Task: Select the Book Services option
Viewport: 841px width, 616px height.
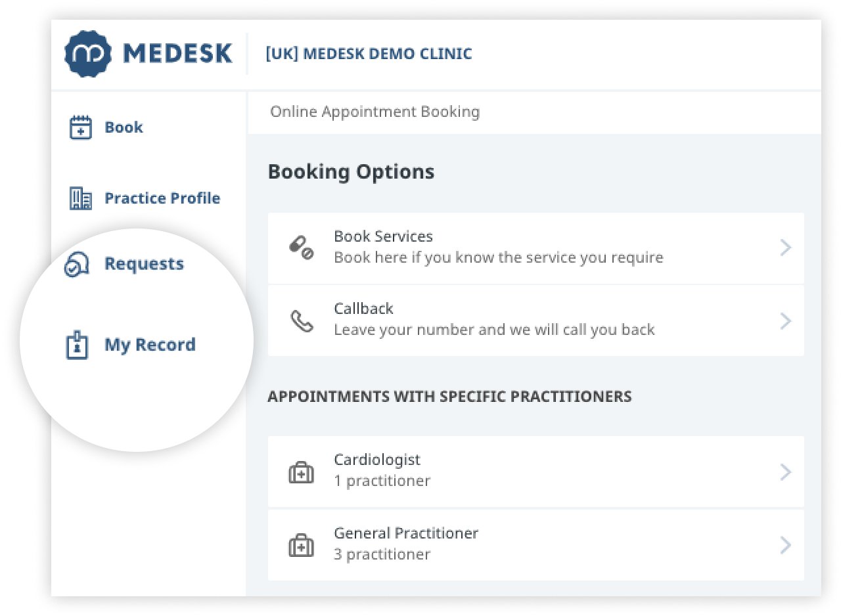Action: 498,248
